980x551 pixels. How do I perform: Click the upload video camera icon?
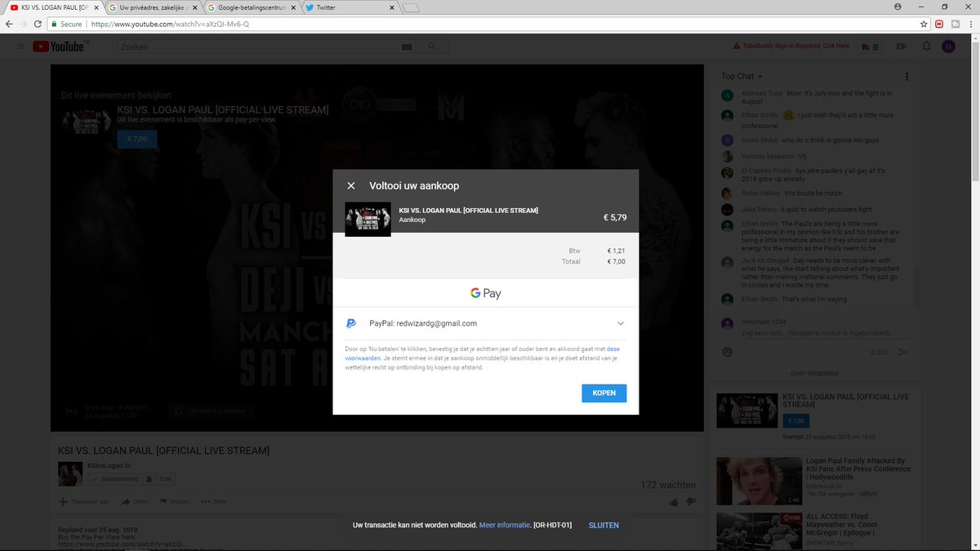902,47
